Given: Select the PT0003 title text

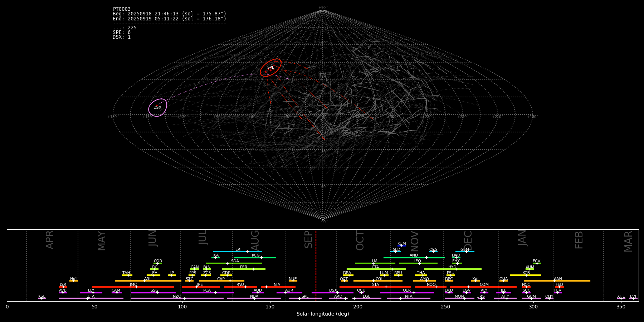Looking at the screenshot, I should pyautogui.click(x=122, y=9).
